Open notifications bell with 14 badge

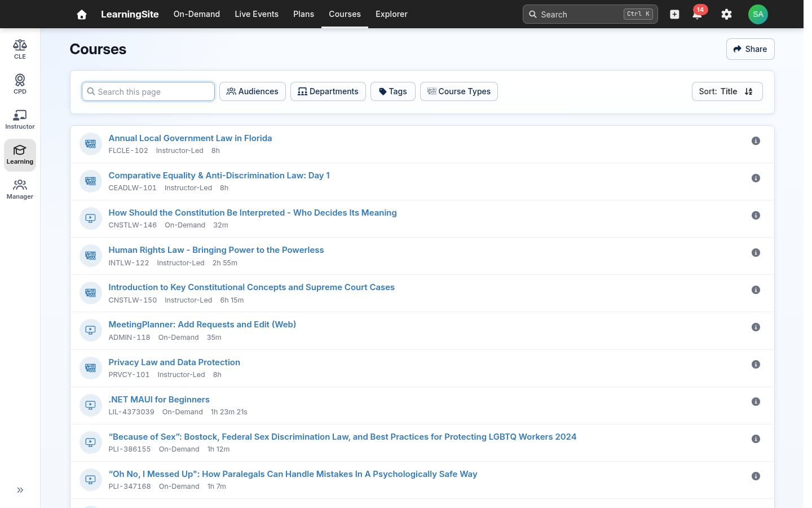click(x=698, y=14)
